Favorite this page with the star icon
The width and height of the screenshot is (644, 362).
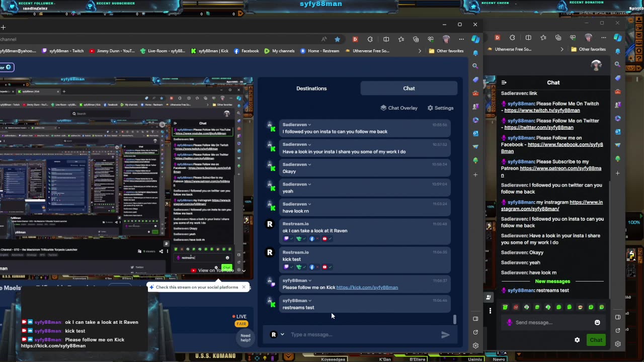[x=338, y=39]
